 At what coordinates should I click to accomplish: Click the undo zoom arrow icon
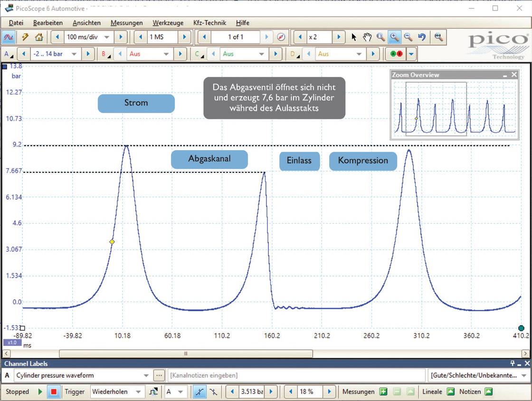click(421, 37)
